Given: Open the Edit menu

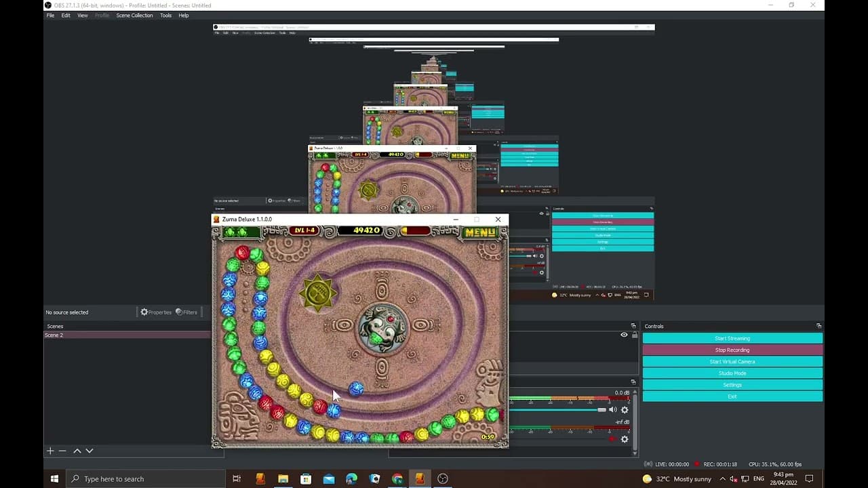Looking at the screenshot, I should coord(66,16).
